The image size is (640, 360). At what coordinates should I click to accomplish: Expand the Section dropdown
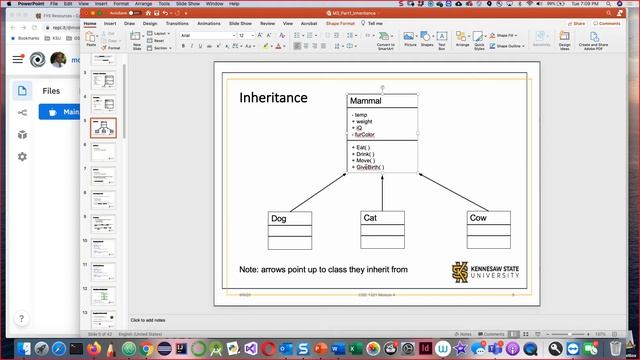coord(159,48)
